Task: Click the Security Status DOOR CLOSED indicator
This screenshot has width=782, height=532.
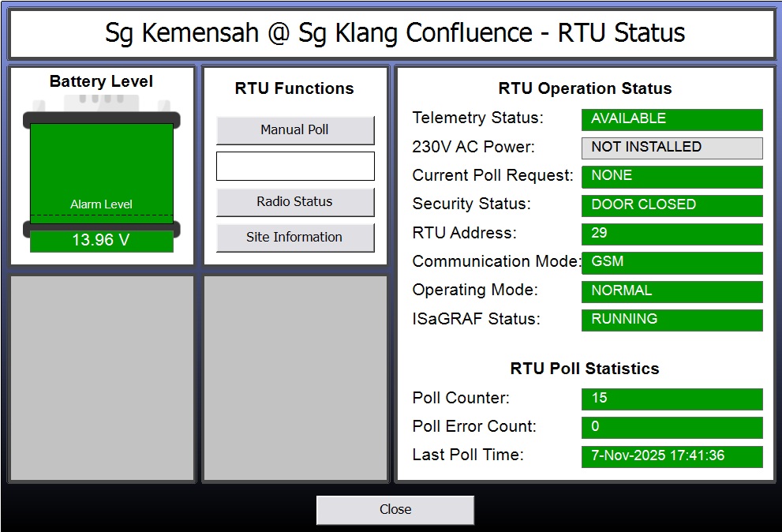Action: click(x=672, y=205)
